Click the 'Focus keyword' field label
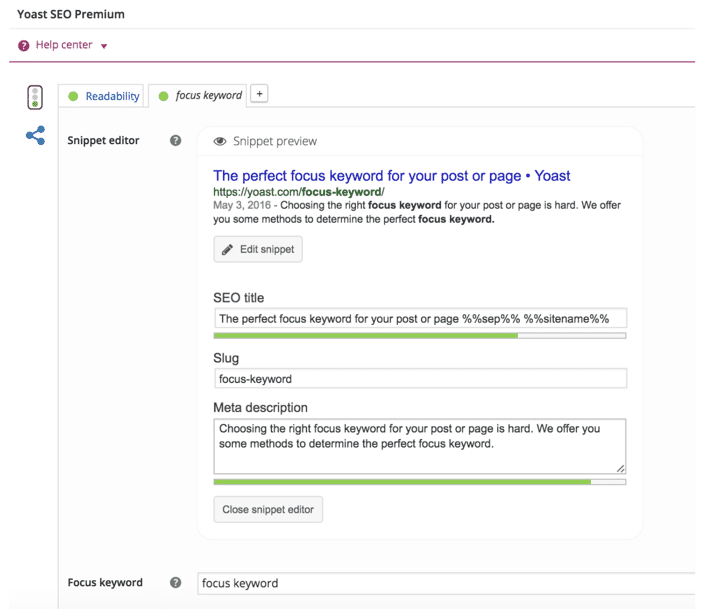The width and height of the screenshot is (704, 615). click(105, 583)
